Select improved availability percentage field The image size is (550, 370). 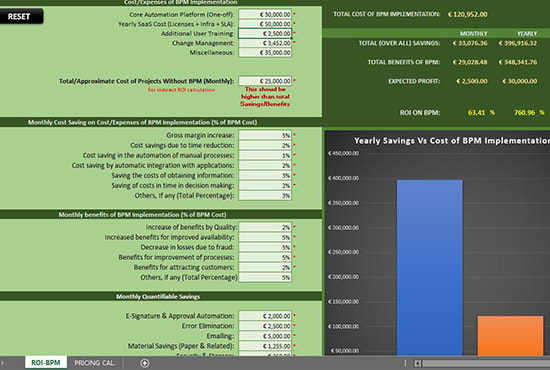[265, 237]
